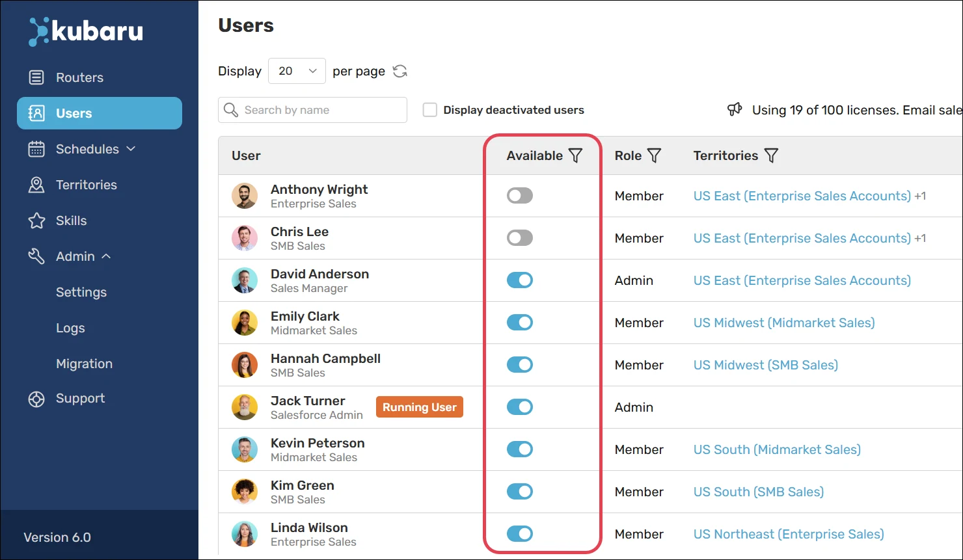Open US South (SMB Sales) territory link

coord(759,492)
